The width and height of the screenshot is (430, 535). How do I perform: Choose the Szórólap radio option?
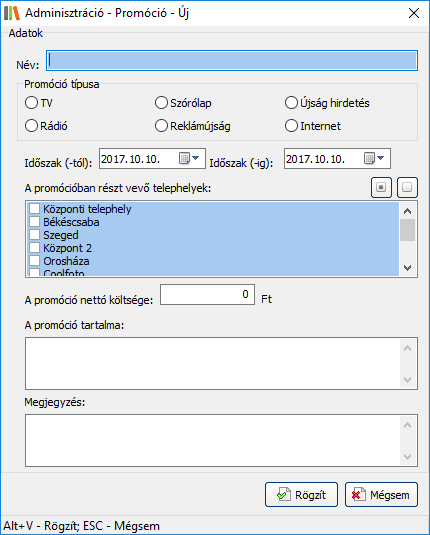click(x=161, y=103)
